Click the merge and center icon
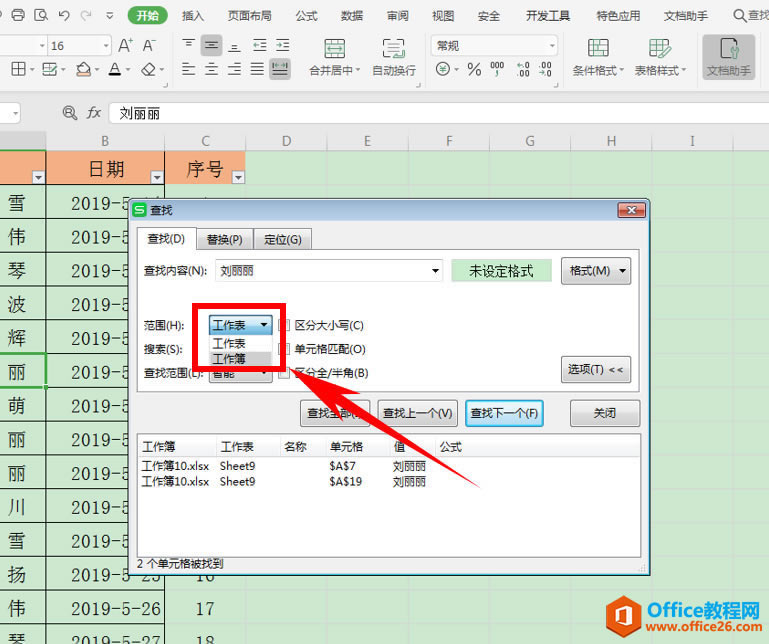 coord(334,48)
